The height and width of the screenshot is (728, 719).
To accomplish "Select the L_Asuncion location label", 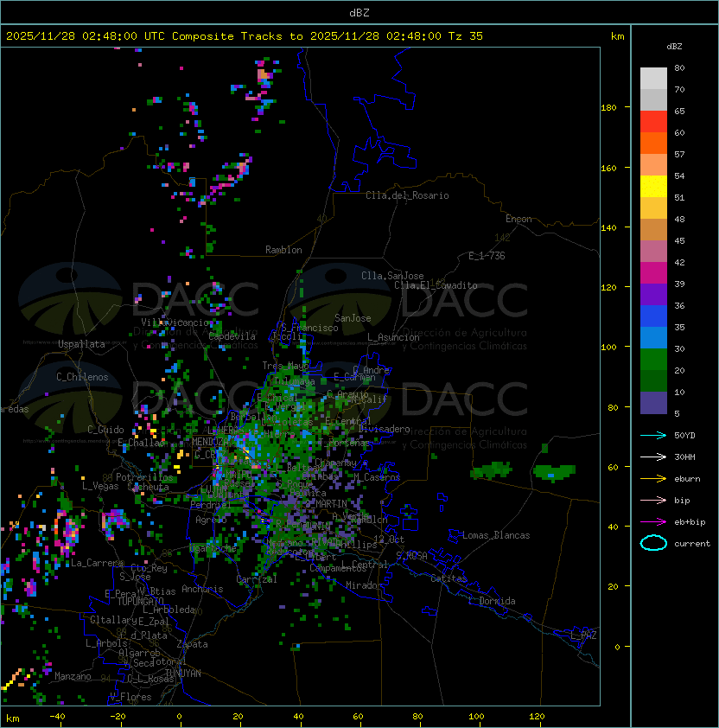I will click(393, 337).
